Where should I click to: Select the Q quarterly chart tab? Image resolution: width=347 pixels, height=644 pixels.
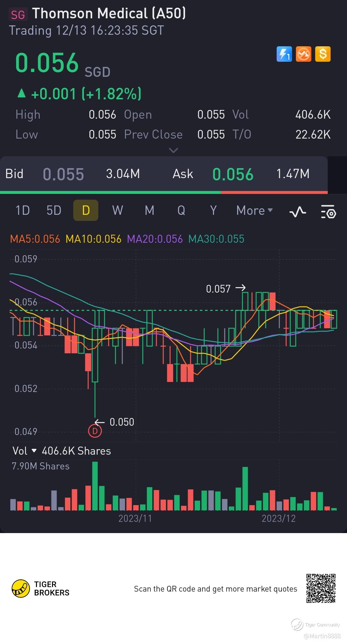pos(181,211)
